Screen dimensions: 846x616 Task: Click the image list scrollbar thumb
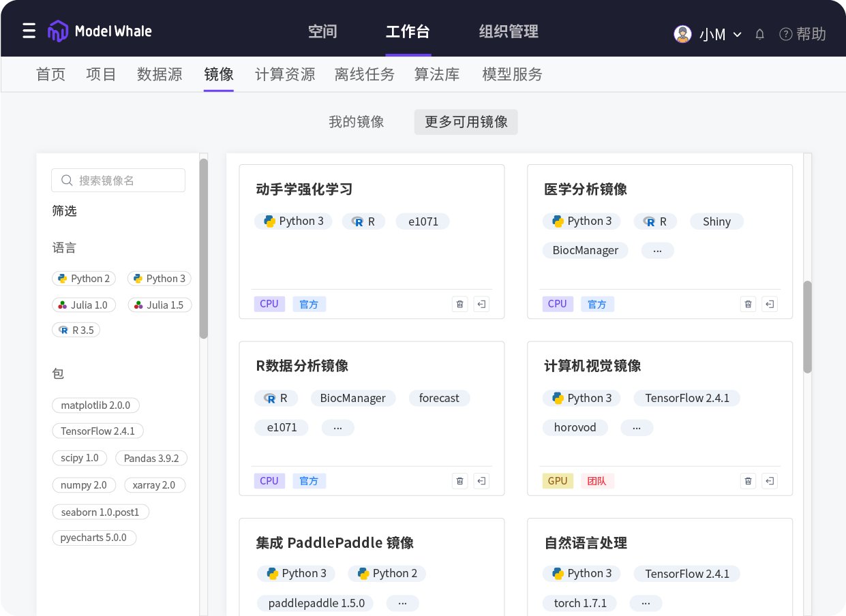(808, 327)
